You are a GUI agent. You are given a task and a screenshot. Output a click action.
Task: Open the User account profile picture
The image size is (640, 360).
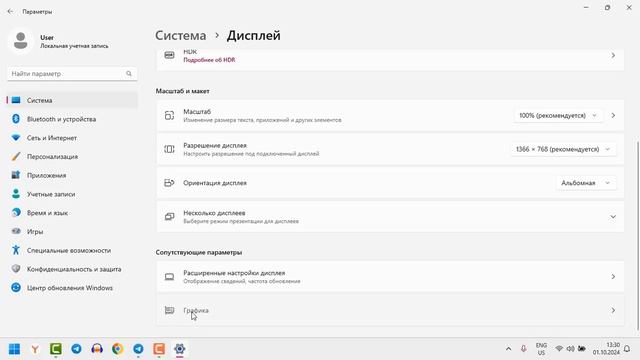point(20,41)
